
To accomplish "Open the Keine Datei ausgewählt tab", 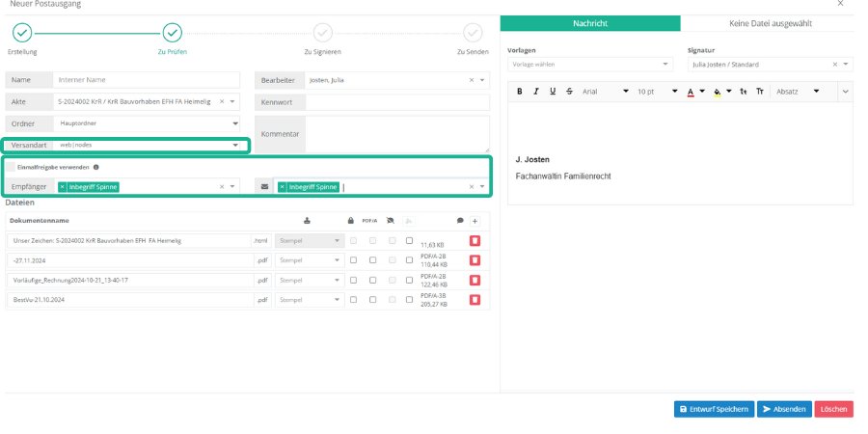I will [x=767, y=23].
